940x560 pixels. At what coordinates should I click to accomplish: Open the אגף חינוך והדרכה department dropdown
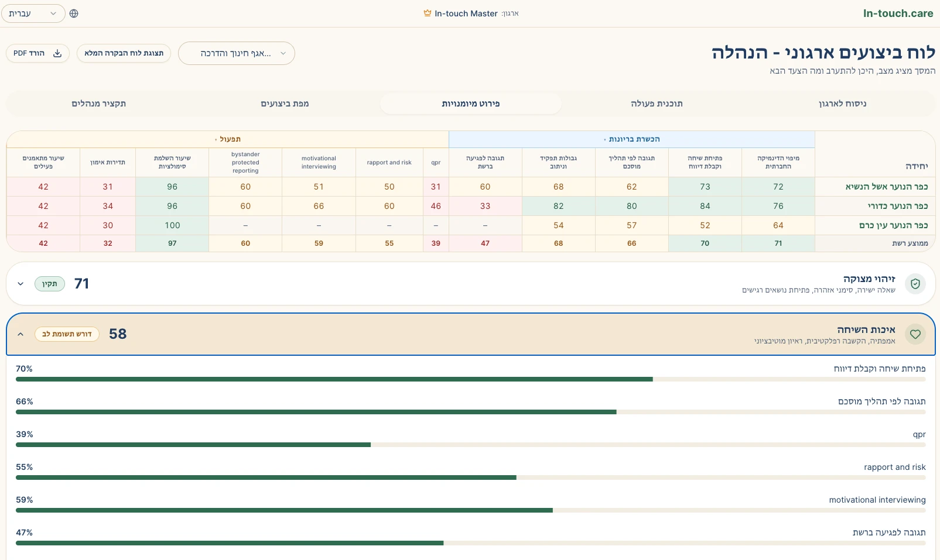coord(237,53)
